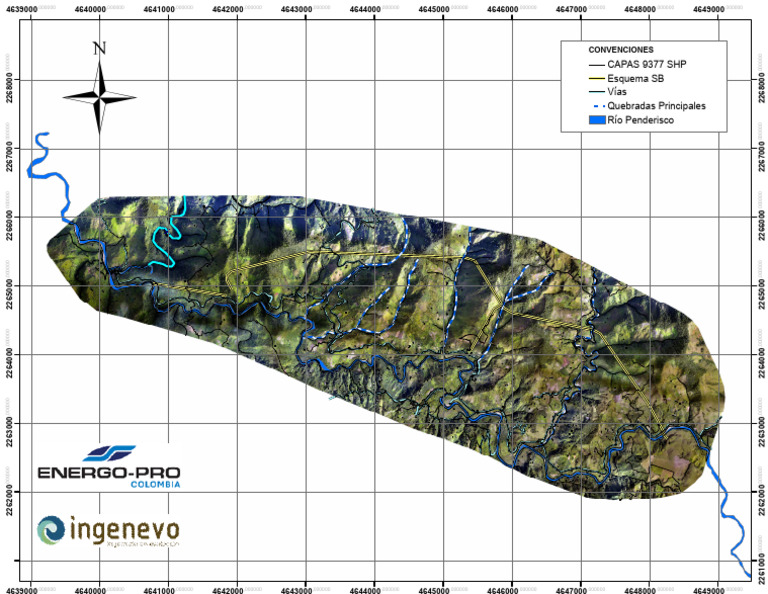Click the 4642000 label on the top axis

228,10
